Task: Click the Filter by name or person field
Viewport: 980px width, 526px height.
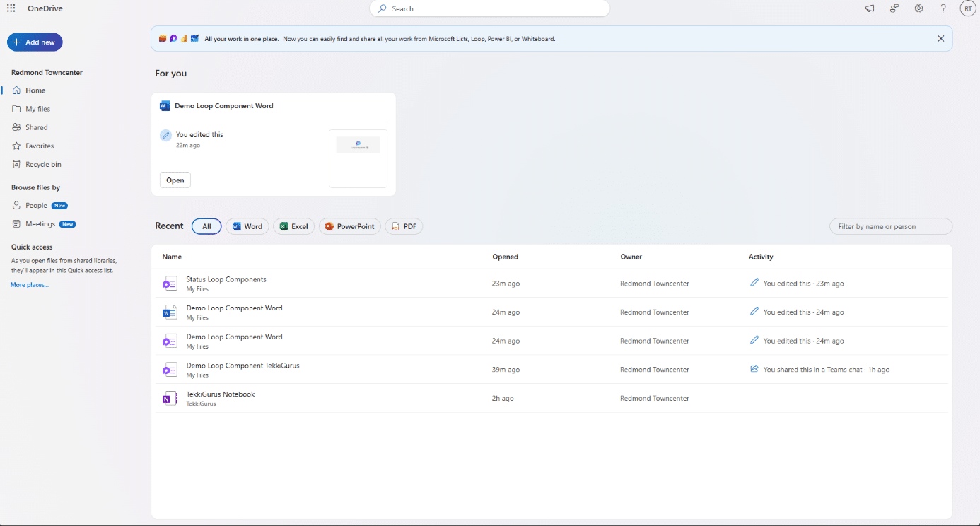Action: tap(890, 226)
